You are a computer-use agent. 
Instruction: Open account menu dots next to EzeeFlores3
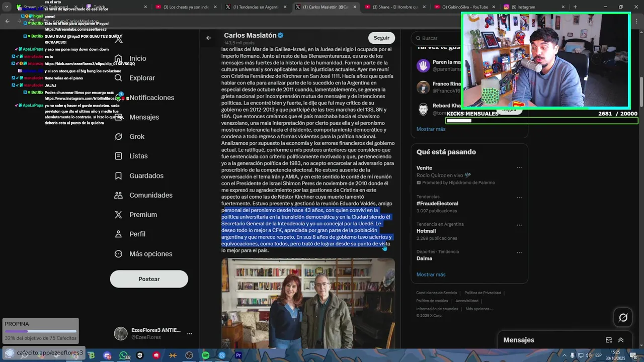(190, 333)
